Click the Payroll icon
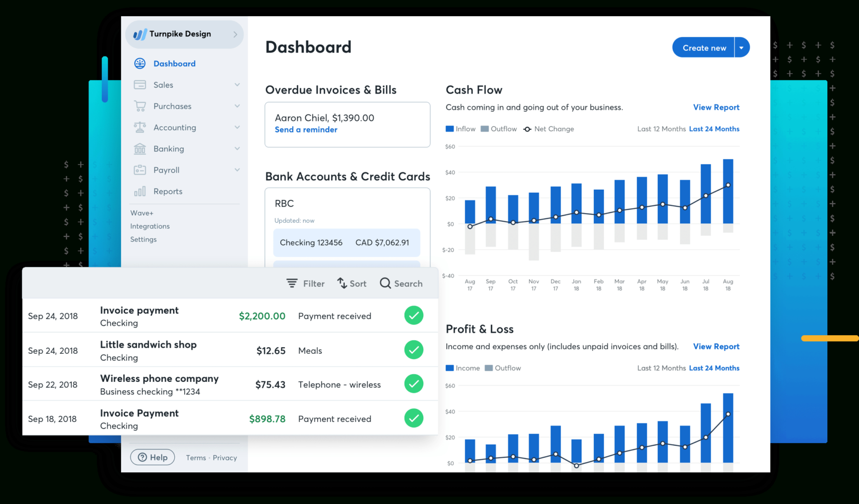 point(139,170)
